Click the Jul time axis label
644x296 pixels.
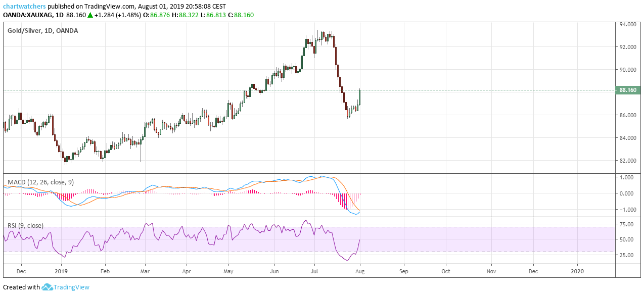pyautogui.click(x=314, y=271)
